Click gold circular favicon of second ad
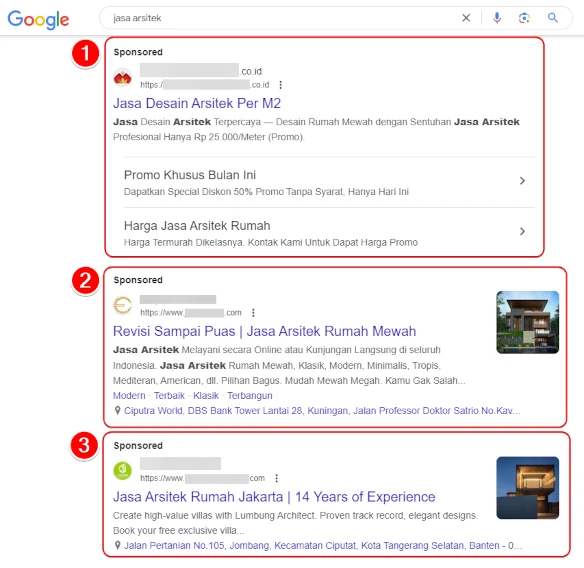 123,305
